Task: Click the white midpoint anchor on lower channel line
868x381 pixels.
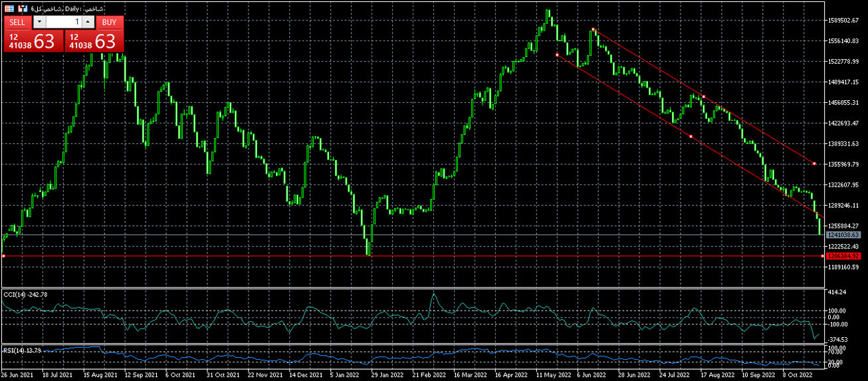Action: pos(691,137)
